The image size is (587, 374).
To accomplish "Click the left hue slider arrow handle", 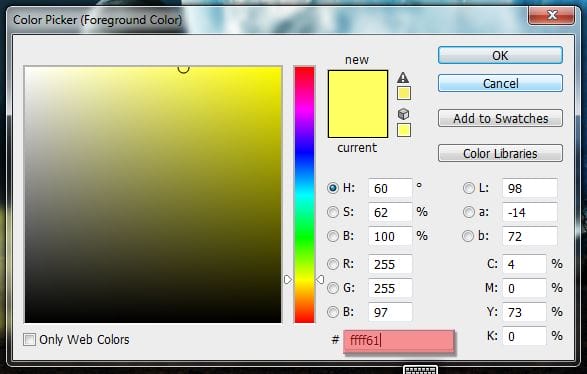I will coord(288,279).
